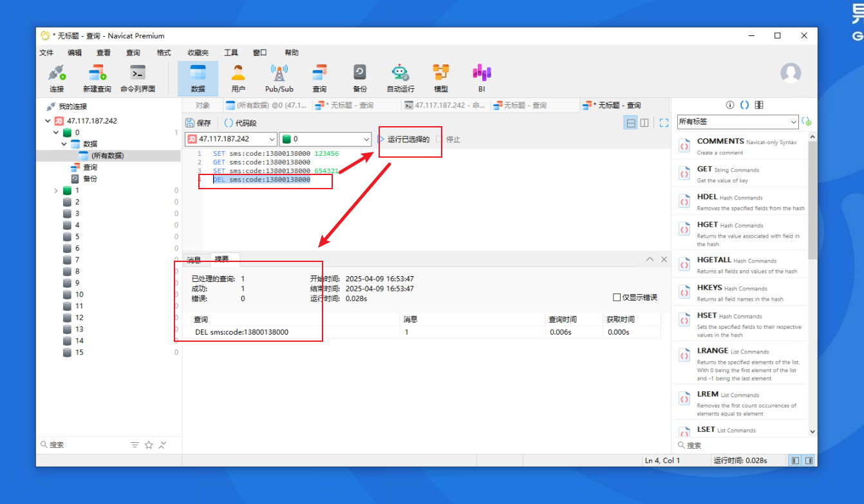Toggle horizontal split editor layout button
Image resolution: width=864 pixels, height=504 pixels.
(632, 123)
